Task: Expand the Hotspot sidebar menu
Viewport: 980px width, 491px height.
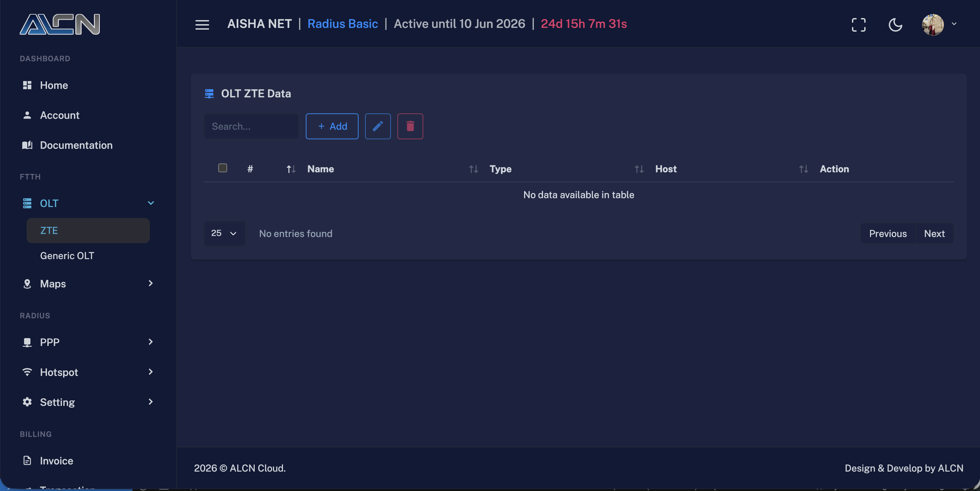Action: click(88, 372)
